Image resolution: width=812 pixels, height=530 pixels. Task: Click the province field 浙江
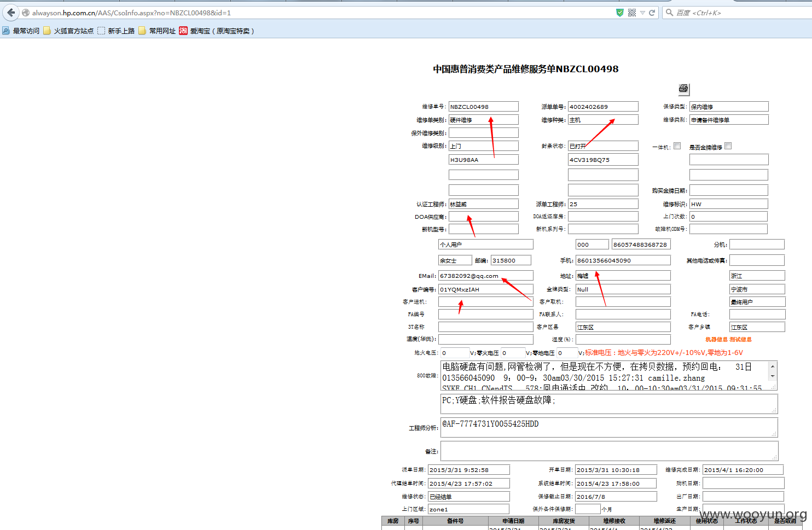tap(757, 276)
